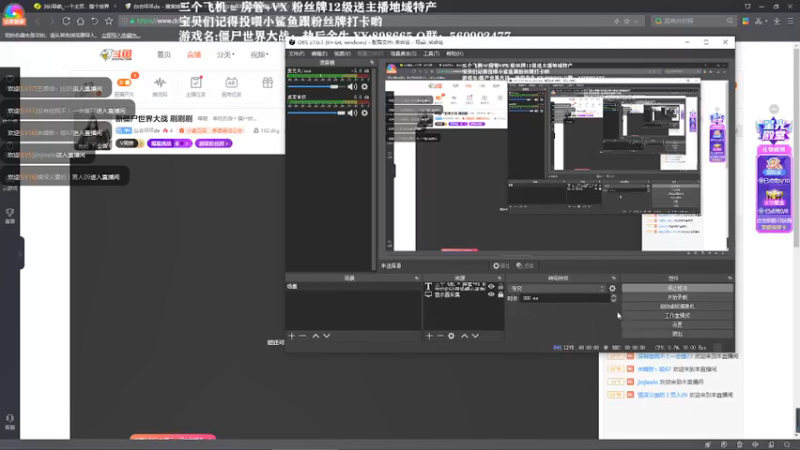Viewport: 800px width, 450px height.
Task: Go to Douyu 直播 live link
Action: click(x=194, y=55)
